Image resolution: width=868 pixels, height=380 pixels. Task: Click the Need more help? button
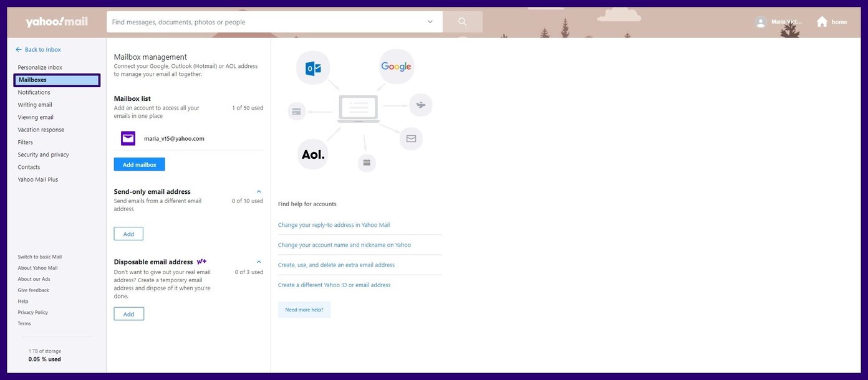pyautogui.click(x=304, y=310)
